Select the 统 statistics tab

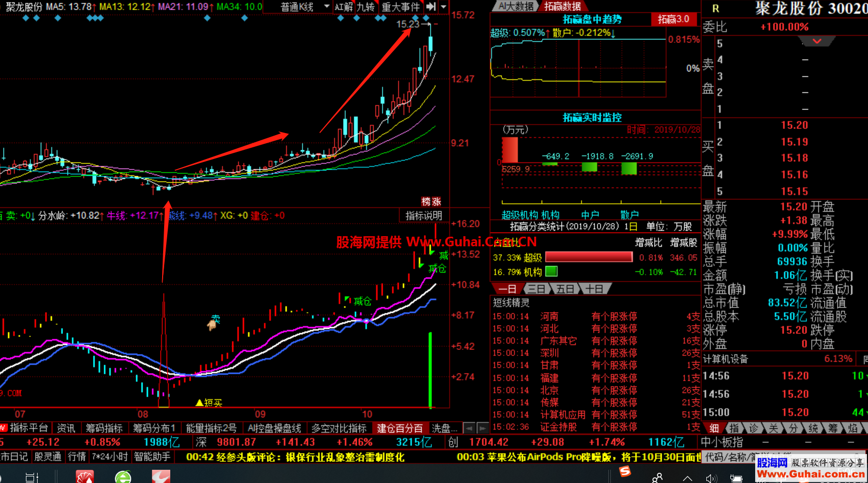click(813, 428)
